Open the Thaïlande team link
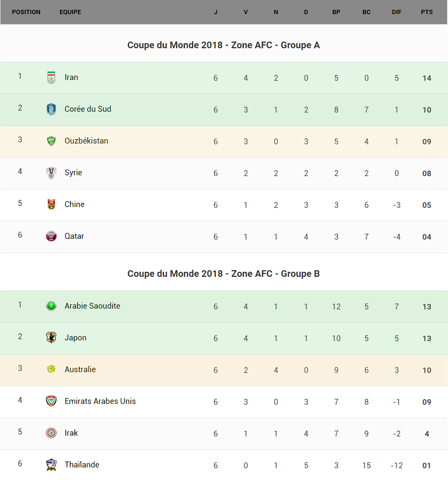The width and height of the screenshot is (448, 480). pos(82,465)
